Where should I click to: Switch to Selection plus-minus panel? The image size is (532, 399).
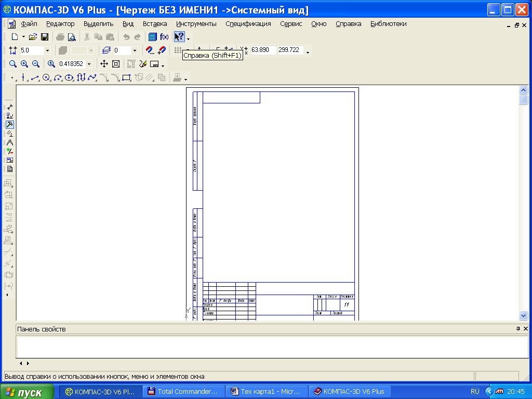click(9, 151)
